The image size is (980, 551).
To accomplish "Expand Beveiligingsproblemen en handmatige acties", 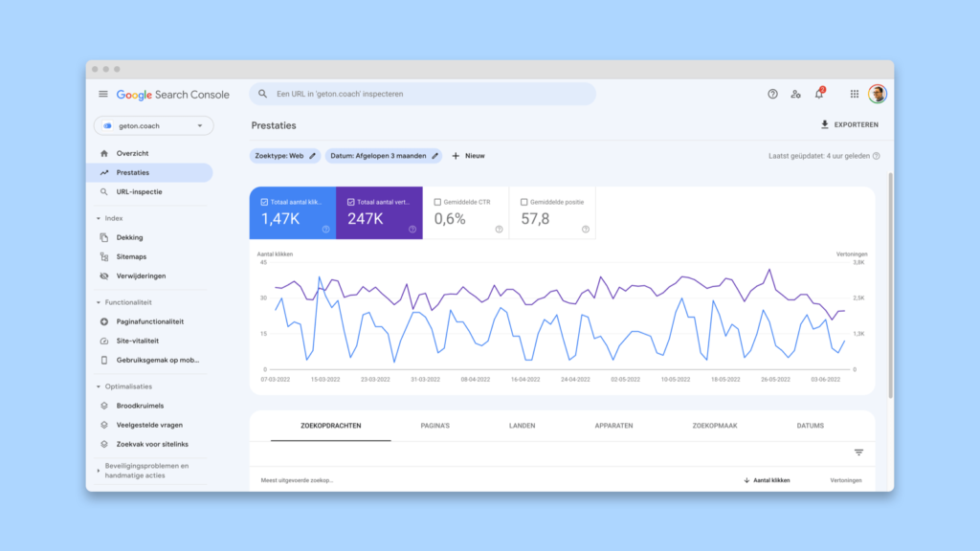I will pos(99,471).
